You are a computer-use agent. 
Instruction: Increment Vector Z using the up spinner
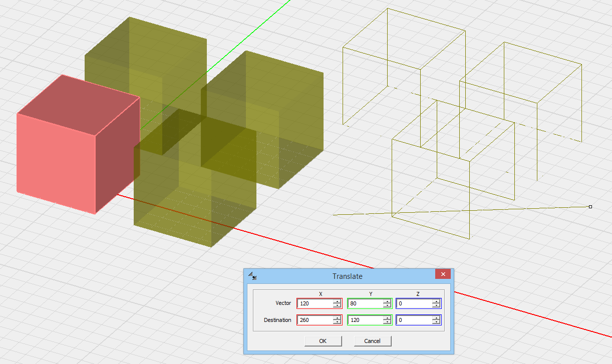(x=436, y=301)
